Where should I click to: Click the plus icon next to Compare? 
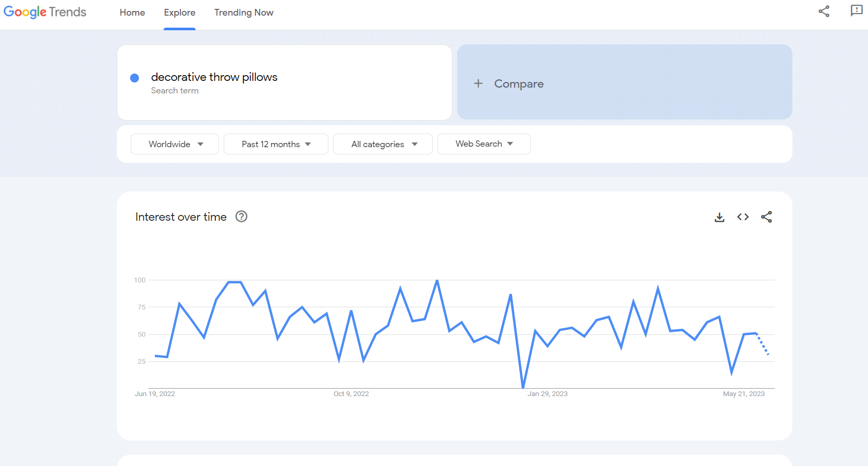pos(478,83)
